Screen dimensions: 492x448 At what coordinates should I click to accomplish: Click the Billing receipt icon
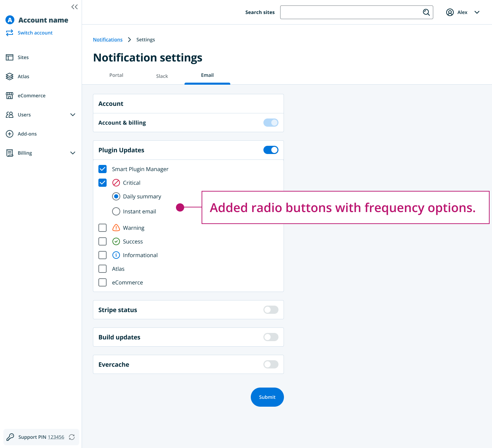coord(10,153)
